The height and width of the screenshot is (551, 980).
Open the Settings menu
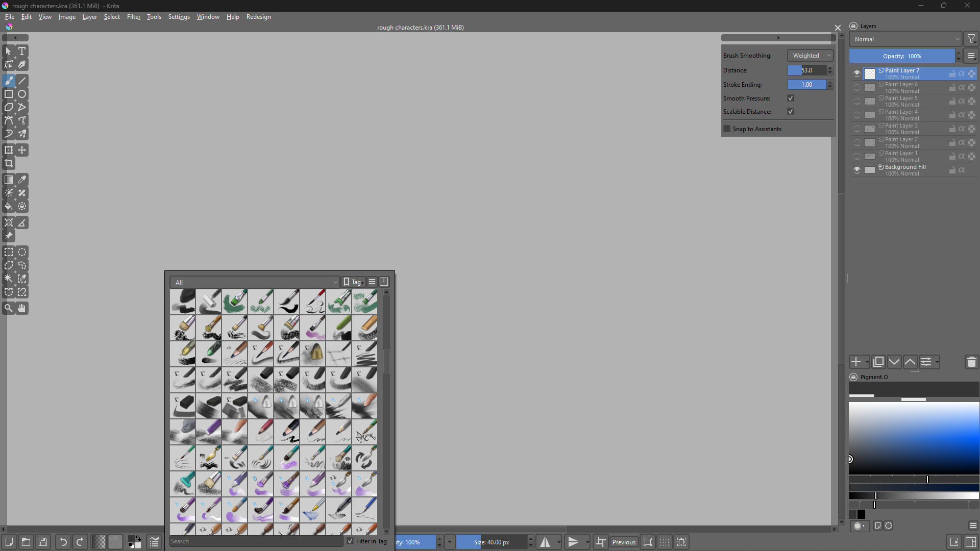(179, 17)
